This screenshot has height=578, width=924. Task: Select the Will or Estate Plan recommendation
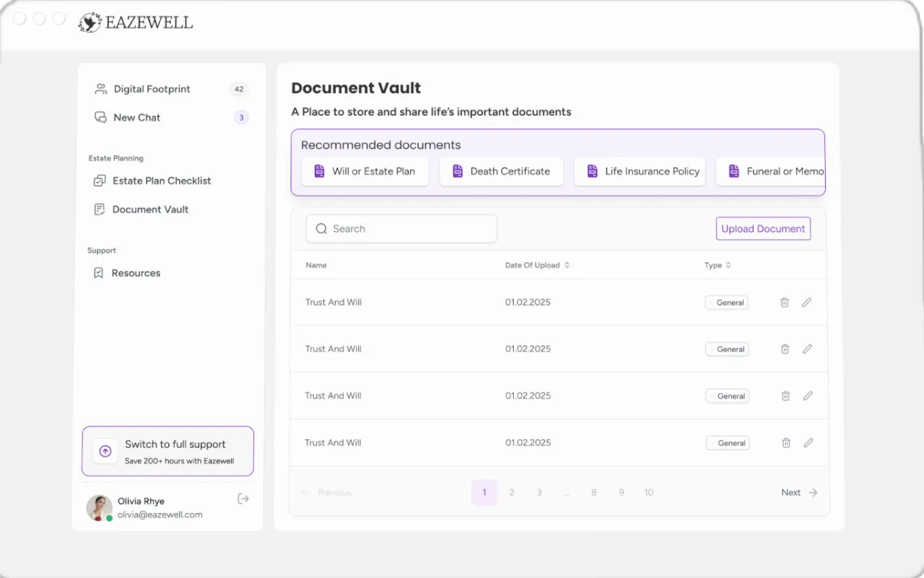pyautogui.click(x=365, y=171)
